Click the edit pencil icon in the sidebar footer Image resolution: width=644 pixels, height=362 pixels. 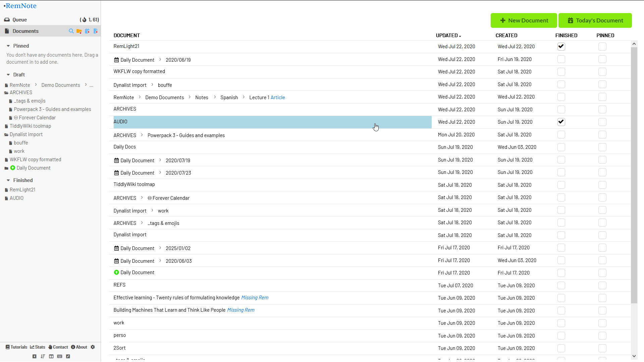coord(68,356)
